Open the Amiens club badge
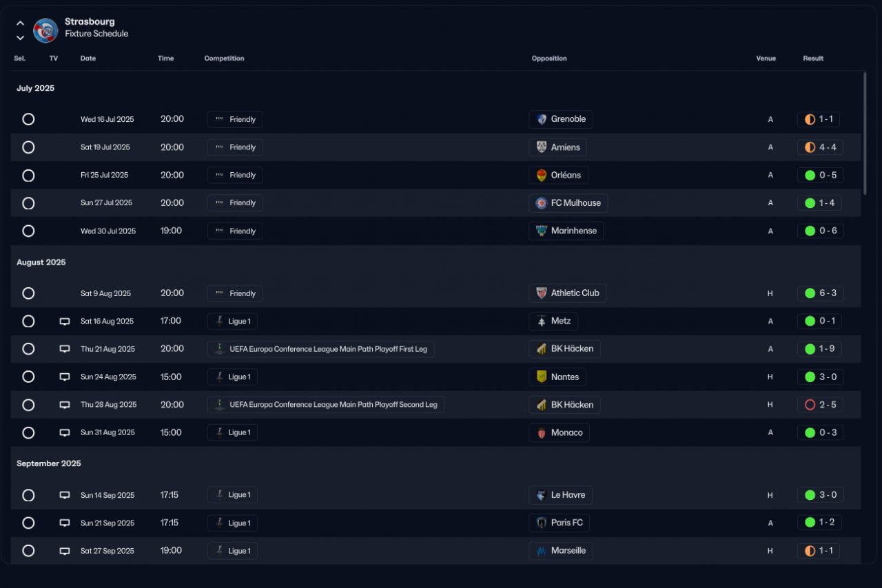Screen dimensions: 882x588 tap(542, 147)
